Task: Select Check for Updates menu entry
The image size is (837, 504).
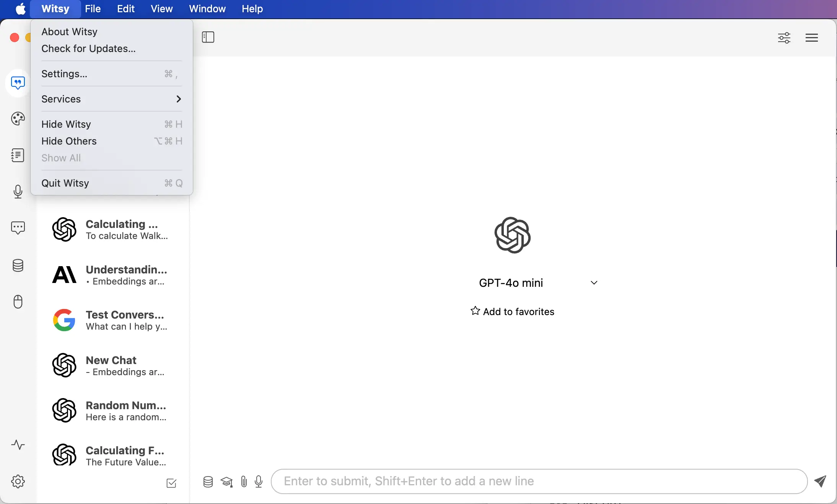Action: tap(88, 49)
